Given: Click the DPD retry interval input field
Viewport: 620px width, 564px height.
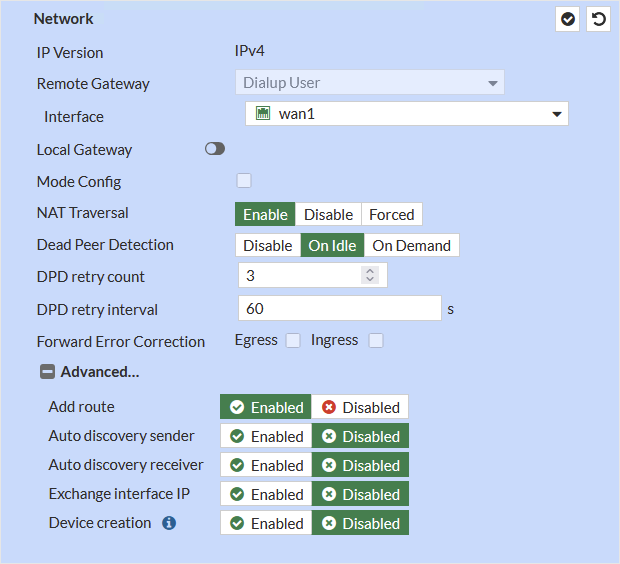Looking at the screenshot, I should tap(339, 309).
